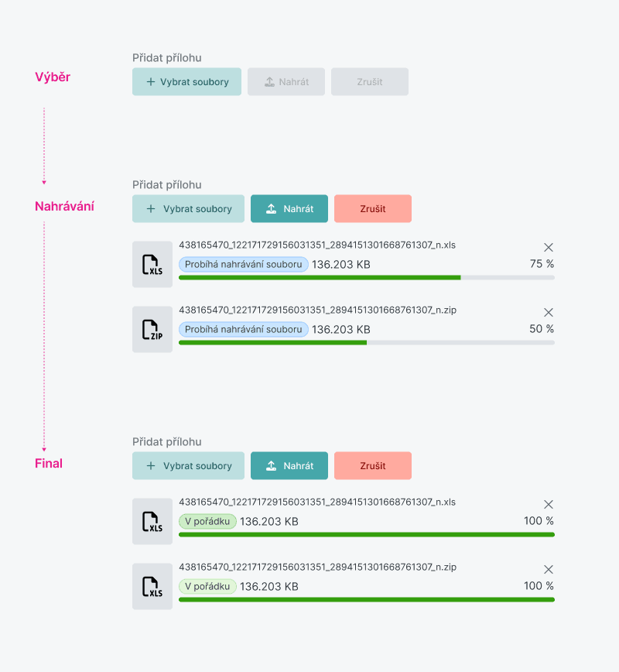Click the teal Nahrát button in Nahrávání section
Screen dimensions: 619x672
[x=289, y=209]
